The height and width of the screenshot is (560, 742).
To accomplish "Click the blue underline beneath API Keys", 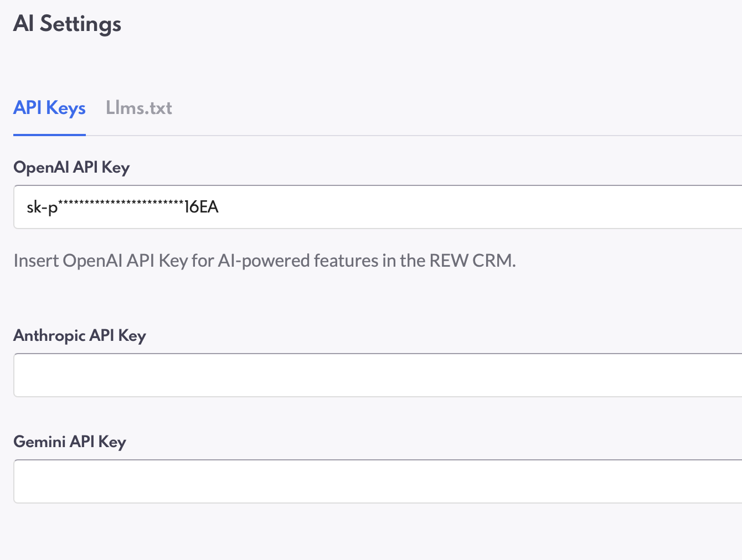I will [x=49, y=134].
